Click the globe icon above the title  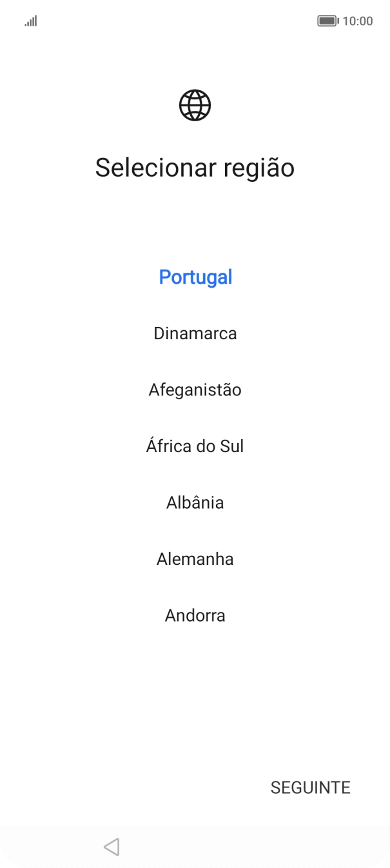(x=195, y=106)
